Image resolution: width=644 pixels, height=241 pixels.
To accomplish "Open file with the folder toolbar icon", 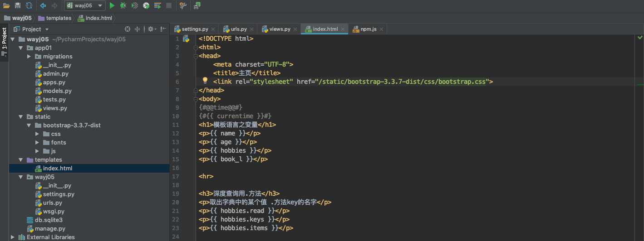I will 6,5.
